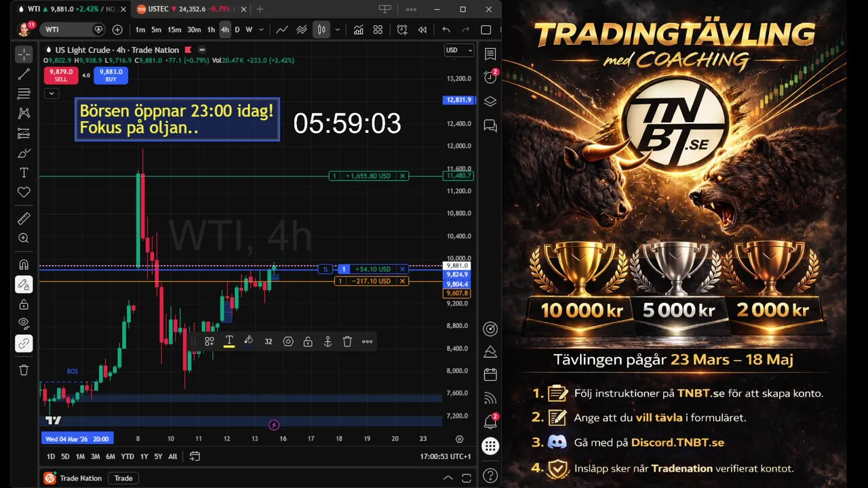Create an alert from top toolbar

tap(402, 30)
